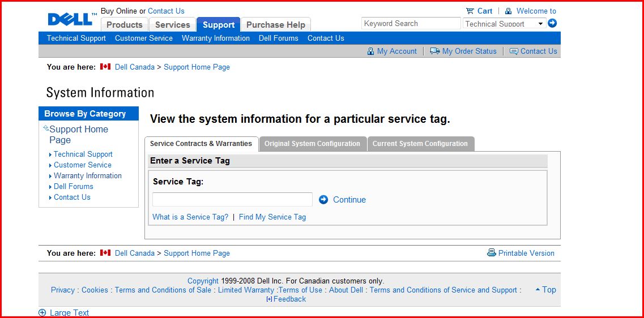The height and width of the screenshot is (318, 644).
Task: Click Support Home Page in bottom breadcrumb
Action: click(x=197, y=253)
